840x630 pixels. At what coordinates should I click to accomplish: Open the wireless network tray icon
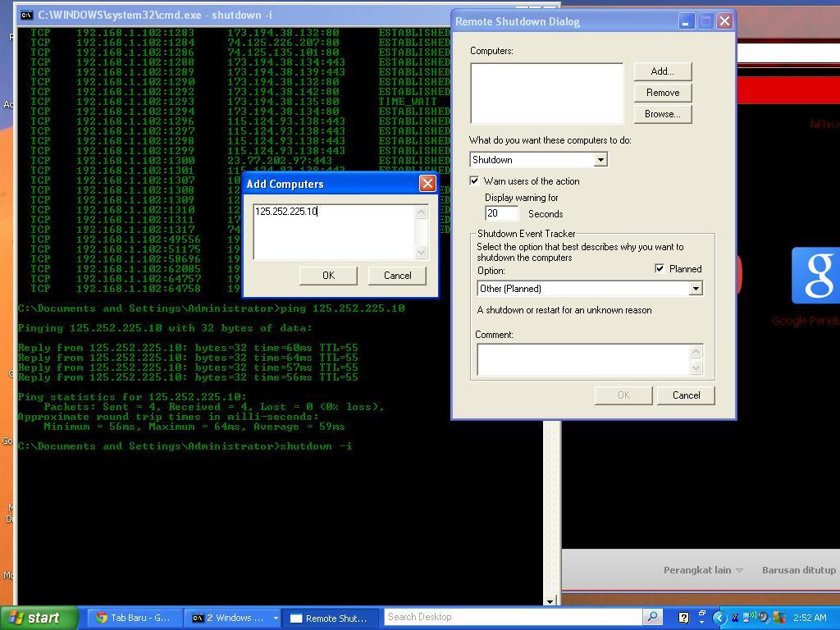pos(749,617)
